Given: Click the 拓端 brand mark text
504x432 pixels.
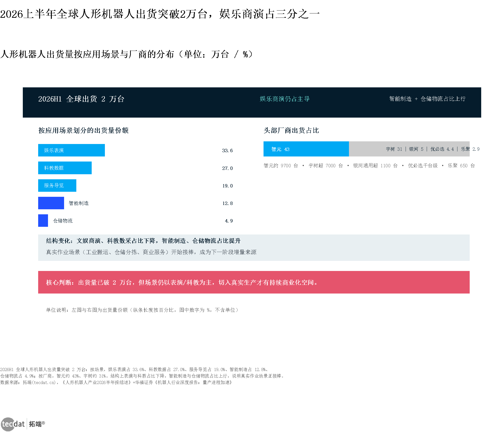Looking at the screenshot, I should [37, 424].
